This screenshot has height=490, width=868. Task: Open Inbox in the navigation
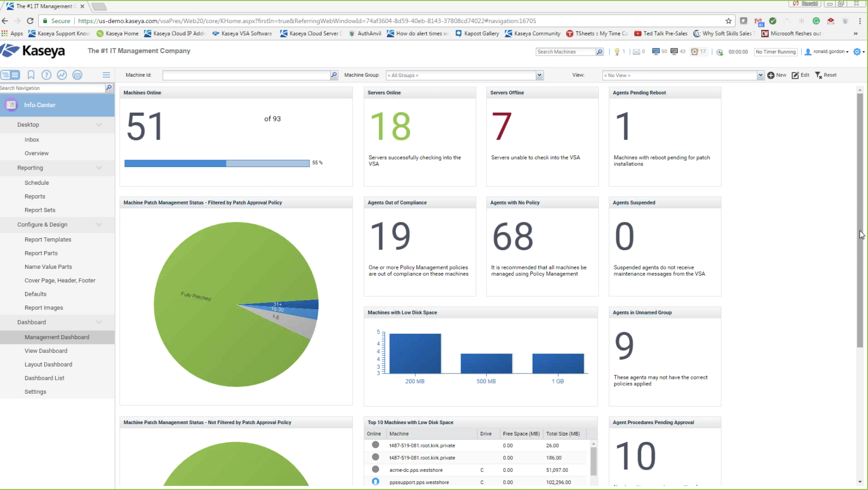[32, 140]
